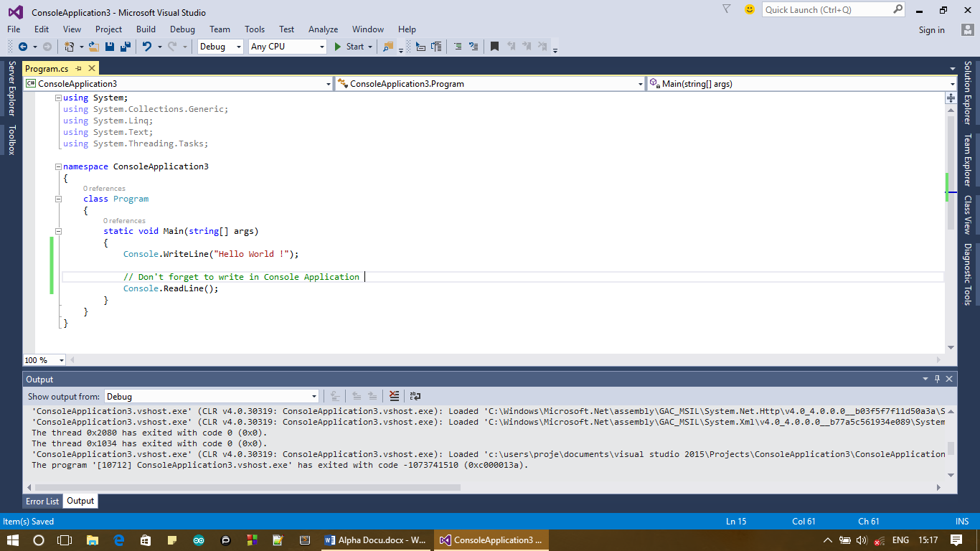This screenshot has height=551, width=980.
Task: Click the Navigate Backward arrow icon
Action: coord(22,46)
